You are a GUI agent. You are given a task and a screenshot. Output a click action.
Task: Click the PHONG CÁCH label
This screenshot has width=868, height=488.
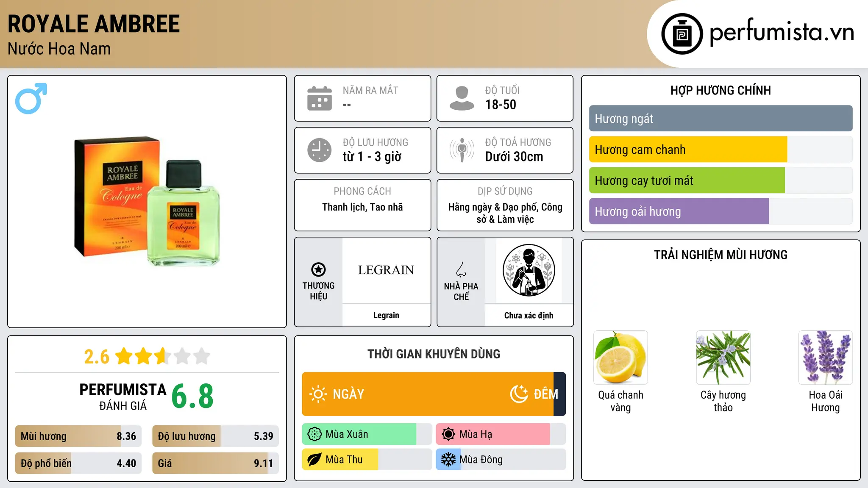coord(362,191)
